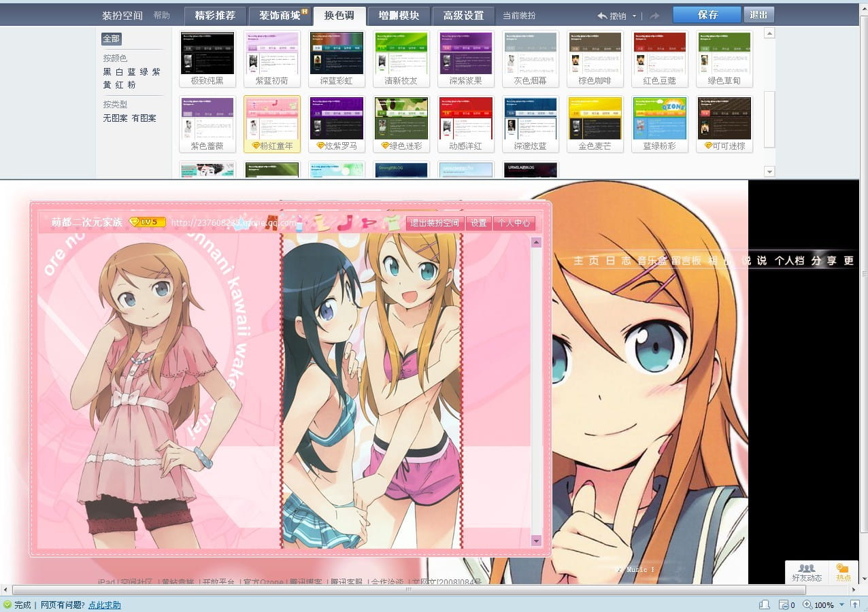Image resolution: width=868 pixels, height=612 pixels.
Task: Filter themes by 紫 color
Action: 156,72
